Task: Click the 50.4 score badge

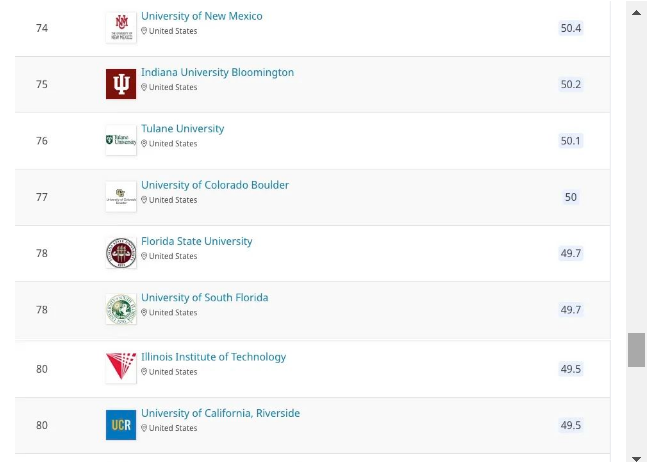Action: pyautogui.click(x=571, y=28)
